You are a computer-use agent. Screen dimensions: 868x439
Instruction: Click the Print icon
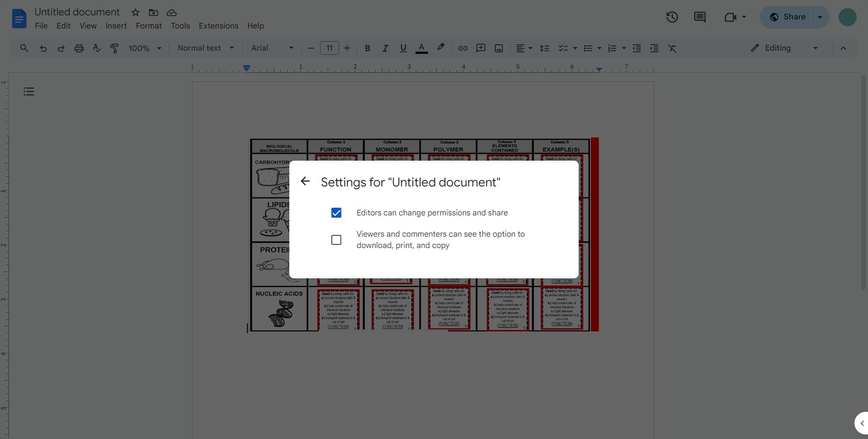(x=79, y=48)
